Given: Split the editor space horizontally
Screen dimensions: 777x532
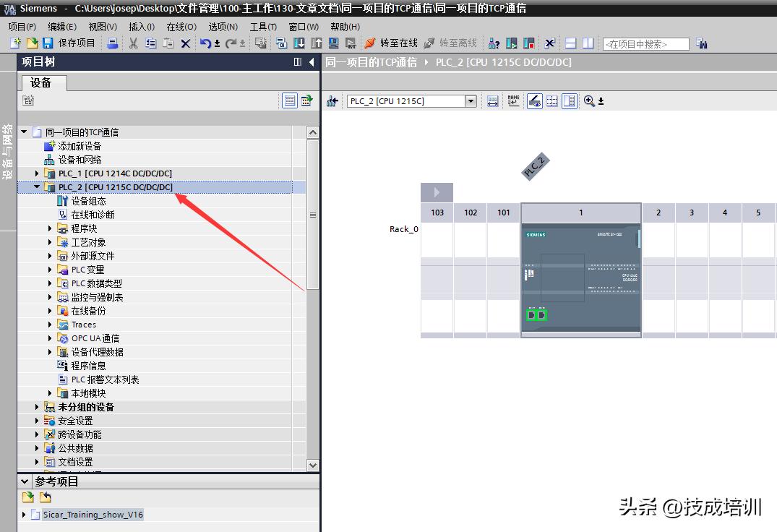Looking at the screenshot, I should (571, 43).
